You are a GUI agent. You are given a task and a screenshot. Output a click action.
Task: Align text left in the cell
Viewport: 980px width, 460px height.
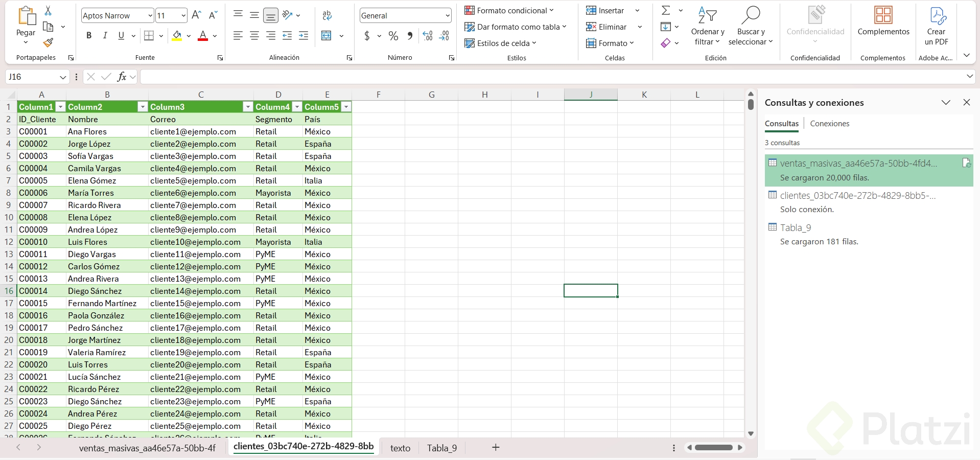238,36
